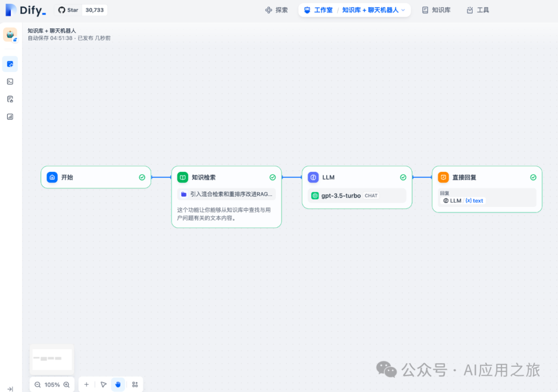Click the organize nodes layout icon
The height and width of the screenshot is (392, 558).
click(135, 385)
